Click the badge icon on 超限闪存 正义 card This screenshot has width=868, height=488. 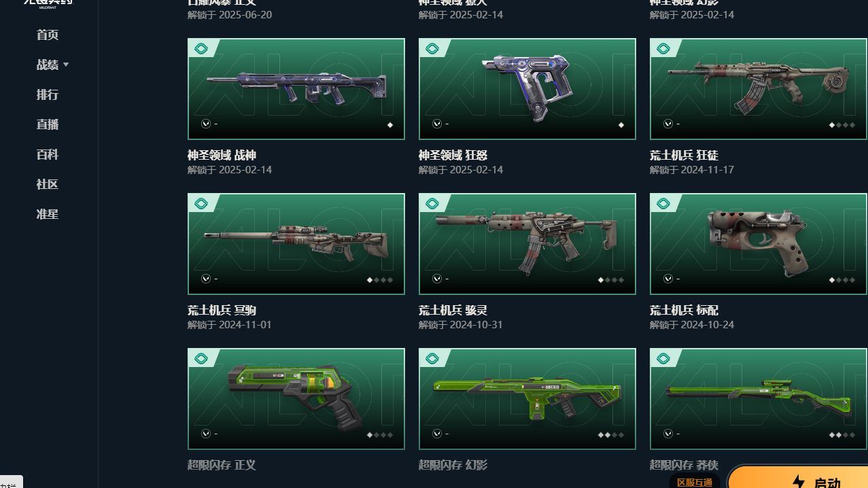[x=201, y=359]
